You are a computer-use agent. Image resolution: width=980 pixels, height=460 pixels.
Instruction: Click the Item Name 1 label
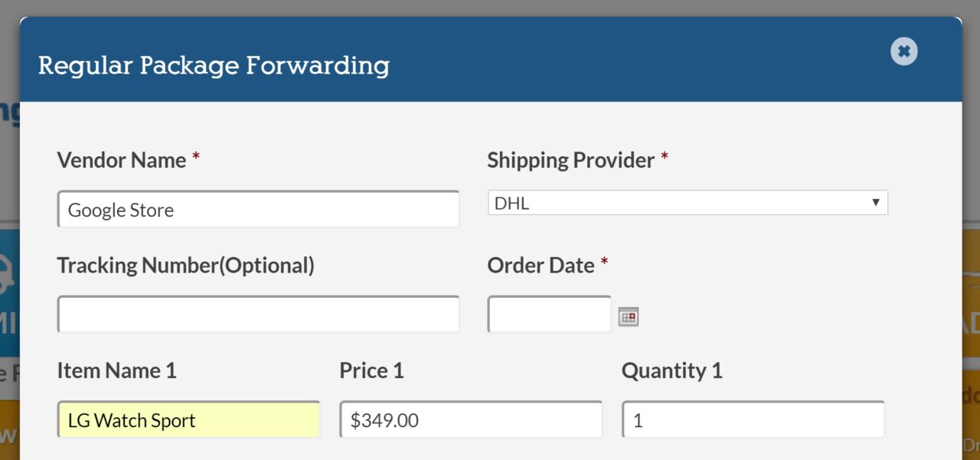tap(116, 371)
